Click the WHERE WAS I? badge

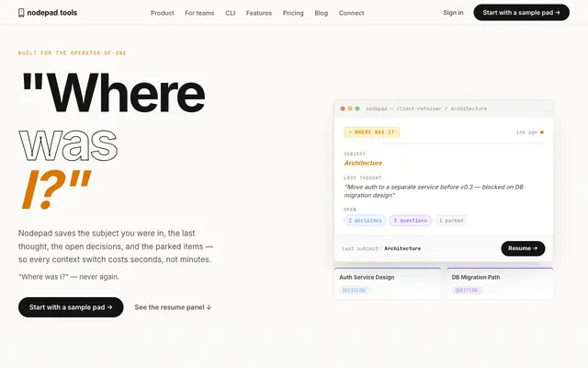point(371,132)
